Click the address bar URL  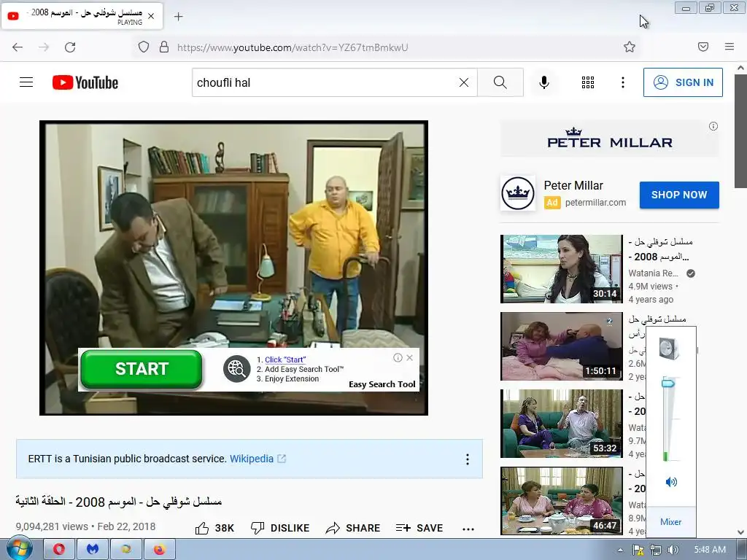point(293,47)
